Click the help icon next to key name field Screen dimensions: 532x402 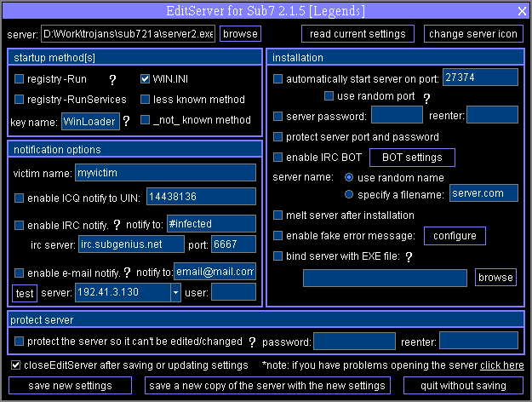(x=126, y=122)
